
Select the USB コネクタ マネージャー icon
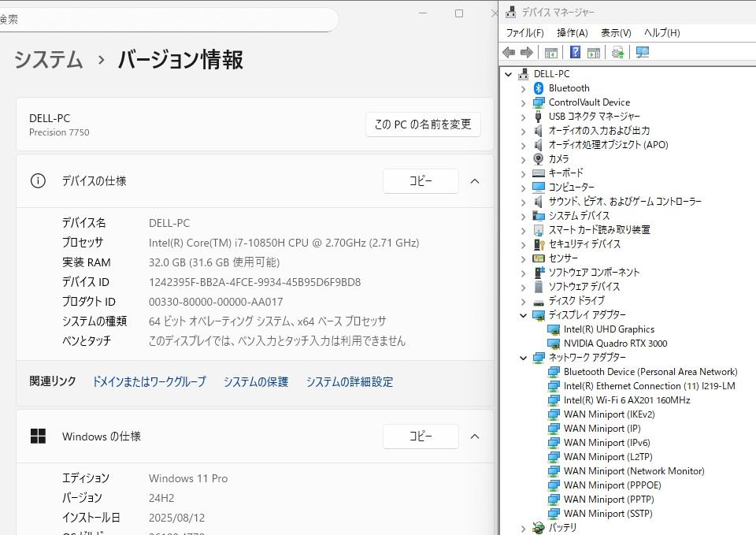point(539,117)
